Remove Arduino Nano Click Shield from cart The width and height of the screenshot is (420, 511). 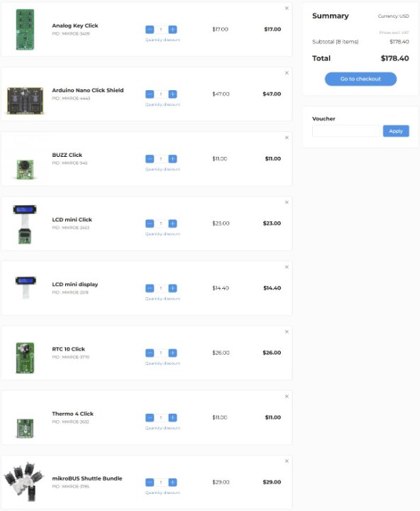[287, 73]
